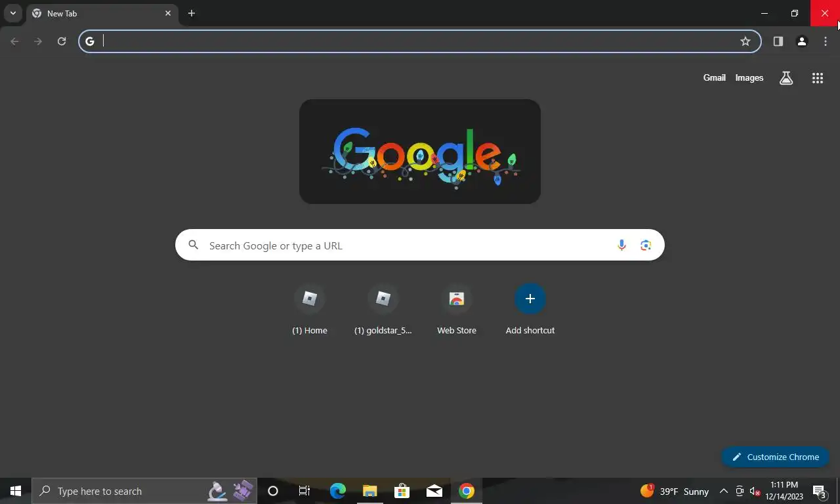
Task: Restore down the Chrome window
Action: point(795,13)
